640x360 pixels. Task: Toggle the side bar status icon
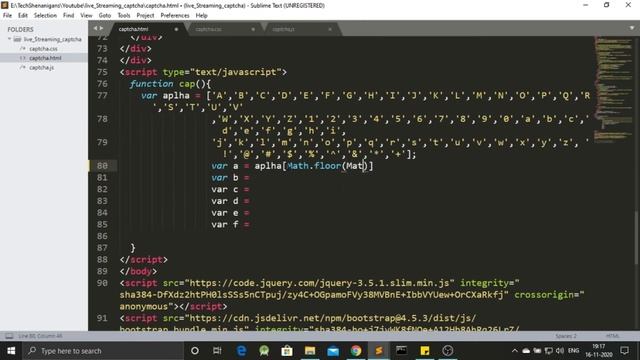tap(9, 336)
